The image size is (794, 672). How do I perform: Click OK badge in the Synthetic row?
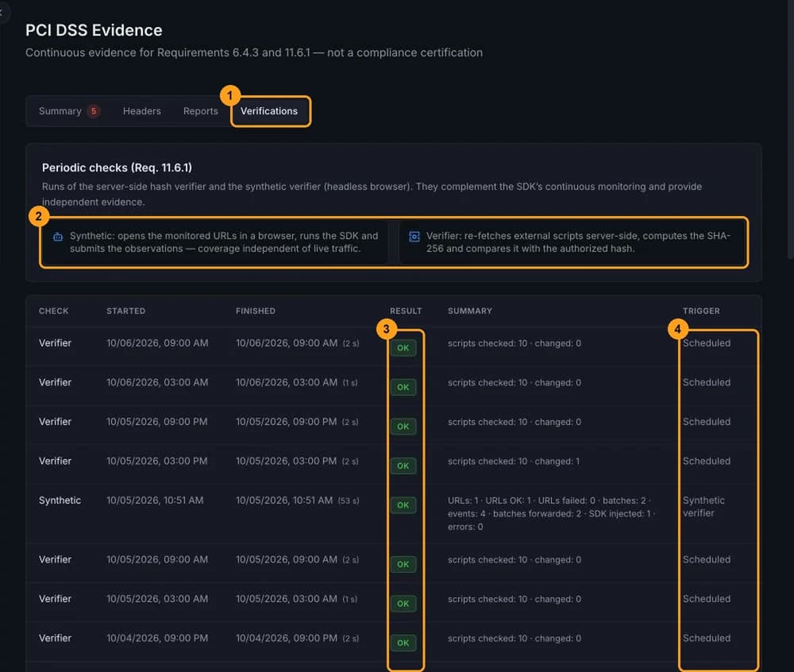[403, 505]
